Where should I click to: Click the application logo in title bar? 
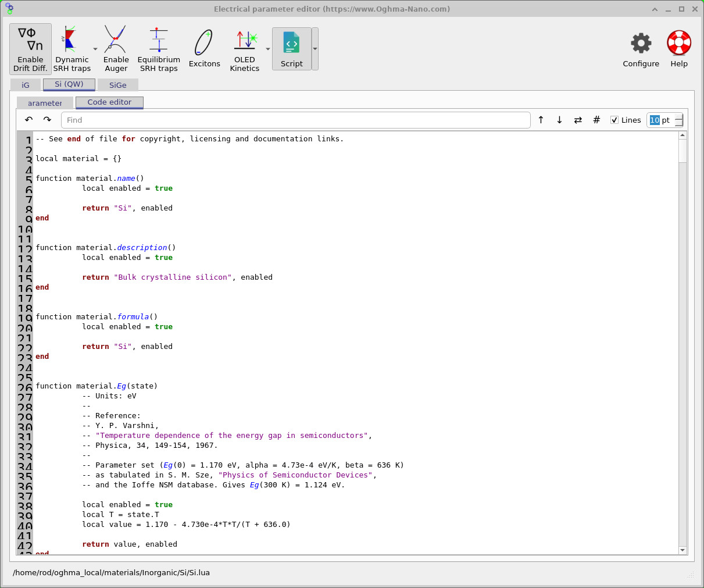pos(9,9)
